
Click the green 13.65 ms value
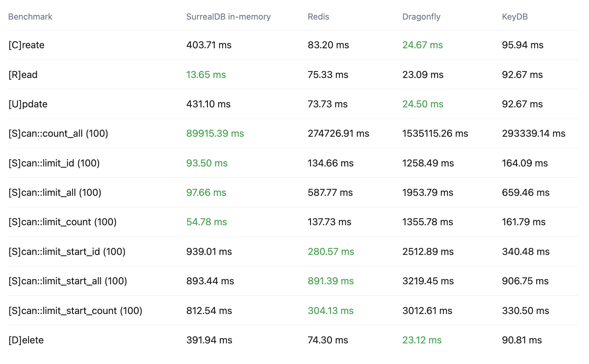pyautogui.click(x=206, y=75)
